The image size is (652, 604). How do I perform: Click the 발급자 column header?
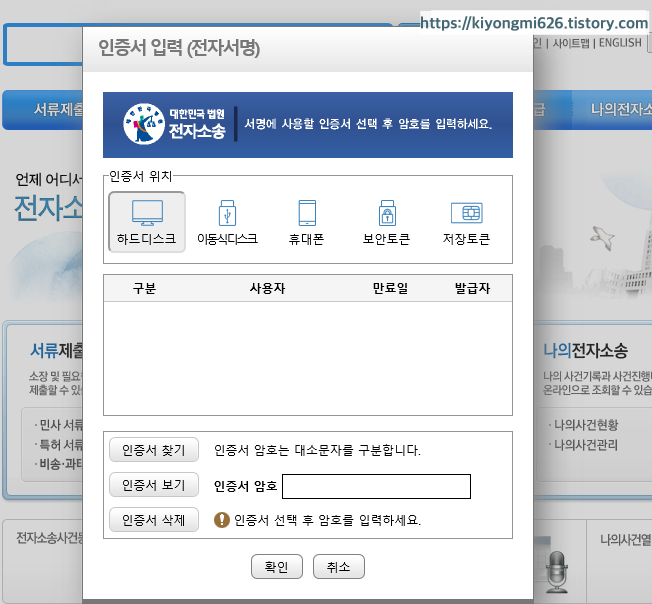coord(472,288)
